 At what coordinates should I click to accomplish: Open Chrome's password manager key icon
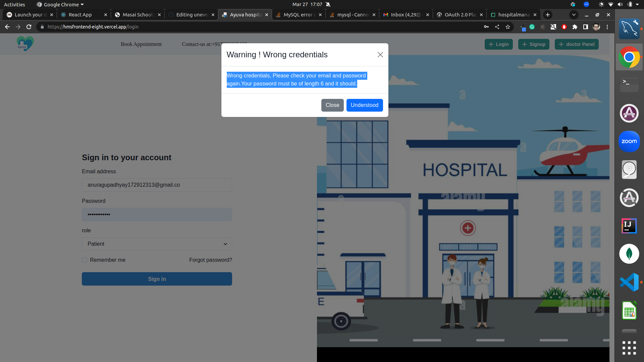pyautogui.click(x=486, y=27)
